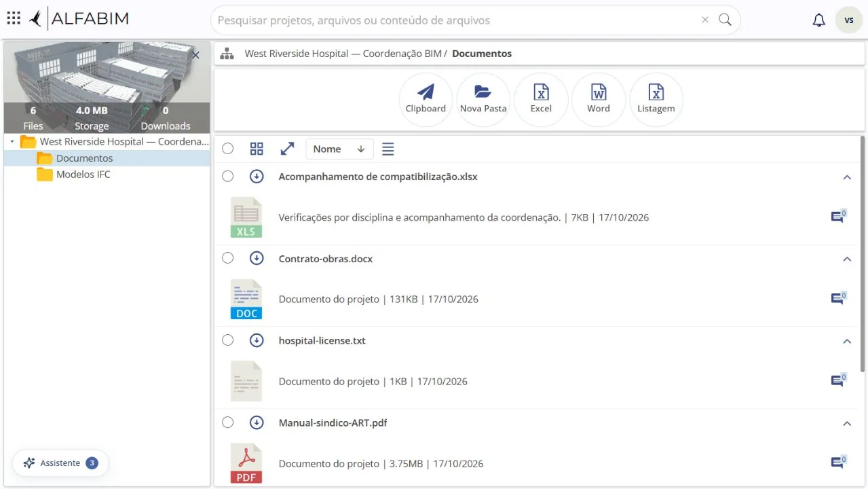Click the expand fullscreen arrows icon
868x489 pixels.
pos(287,149)
